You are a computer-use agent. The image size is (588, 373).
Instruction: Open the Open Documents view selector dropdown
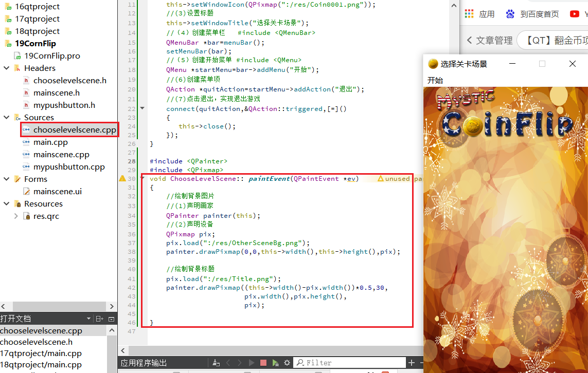88,319
